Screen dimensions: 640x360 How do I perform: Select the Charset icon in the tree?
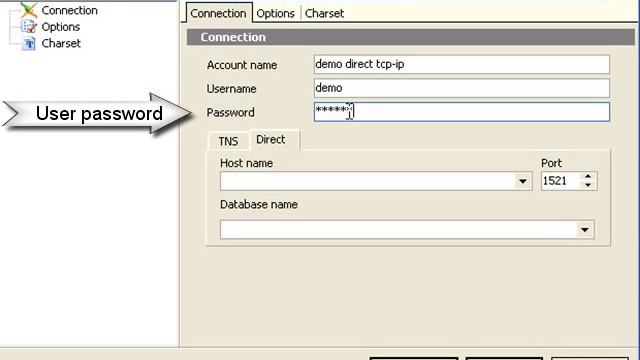click(29, 43)
